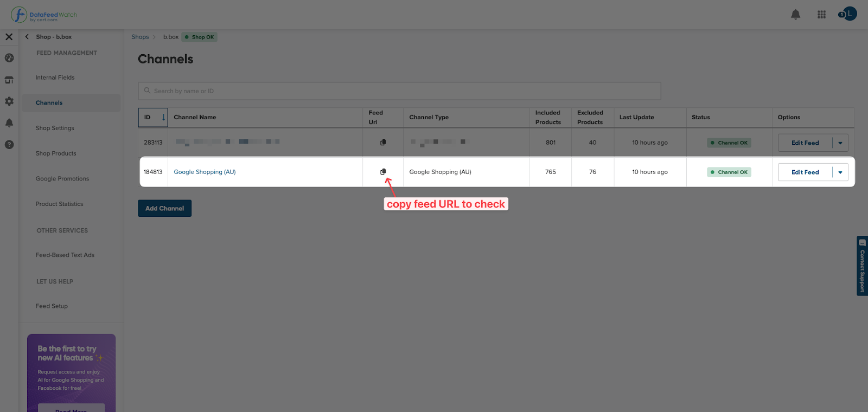Sort channels by ID column arrow

pos(163,117)
